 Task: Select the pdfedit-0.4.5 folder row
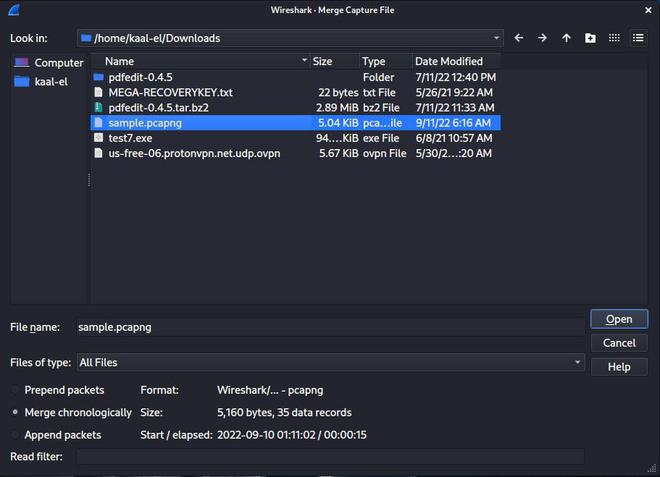click(x=296, y=77)
